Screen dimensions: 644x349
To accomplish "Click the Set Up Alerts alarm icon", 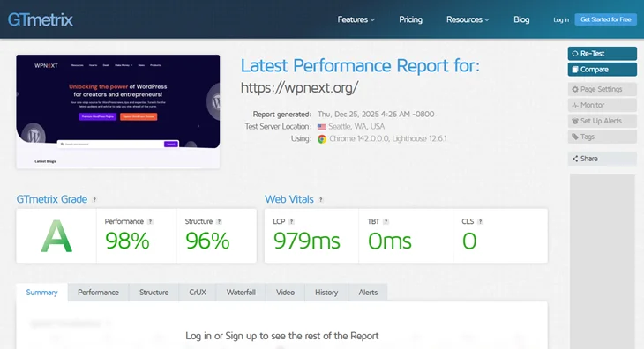I will [x=575, y=122].
